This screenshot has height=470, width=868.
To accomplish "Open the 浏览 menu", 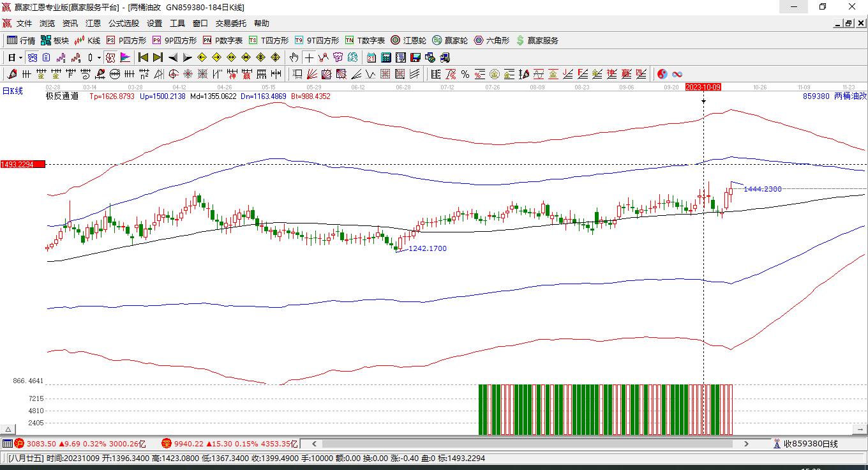I will [47, 24].
